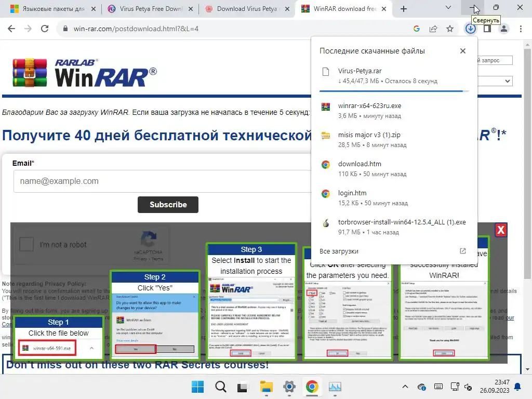Screen dimensions: 532x399
Task: Open taskbar Search
Action: pyautogui.click(x=220, y=387)
